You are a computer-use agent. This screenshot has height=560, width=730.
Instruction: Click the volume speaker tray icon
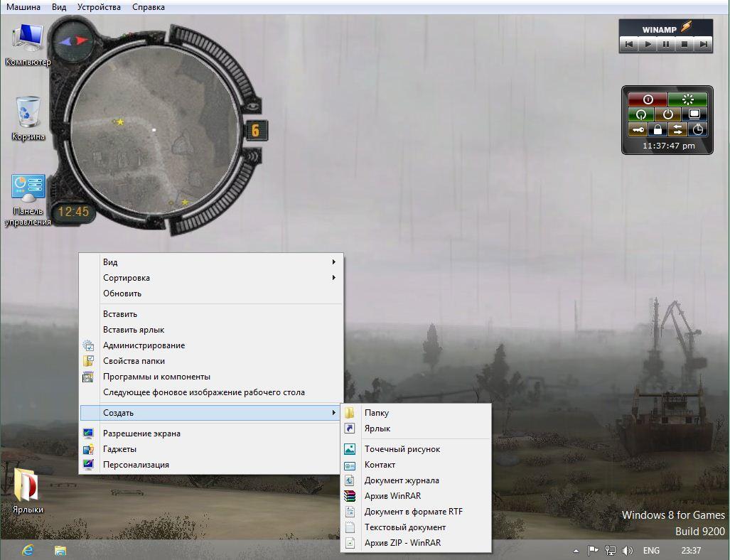coord(627,551)
